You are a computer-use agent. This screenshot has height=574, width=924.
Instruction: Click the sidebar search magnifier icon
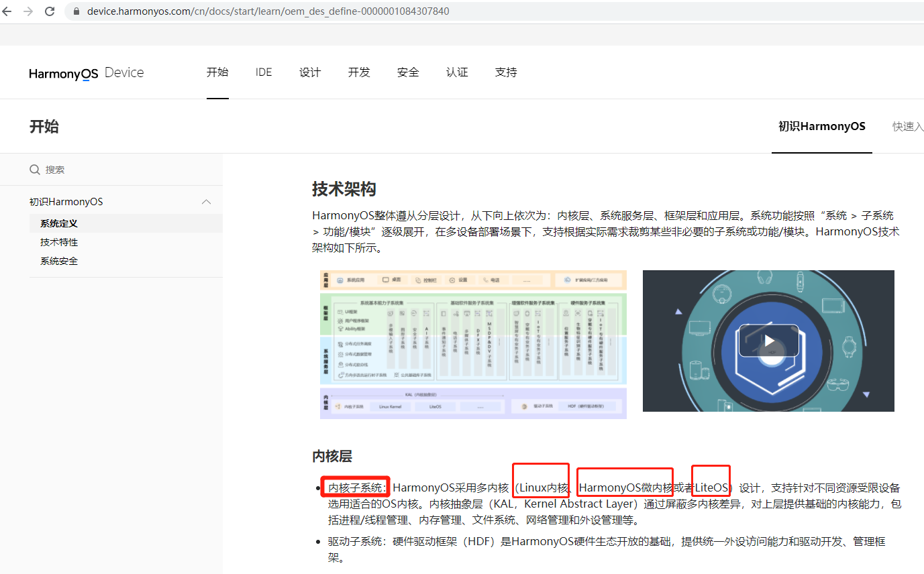(x=35, y=170)
